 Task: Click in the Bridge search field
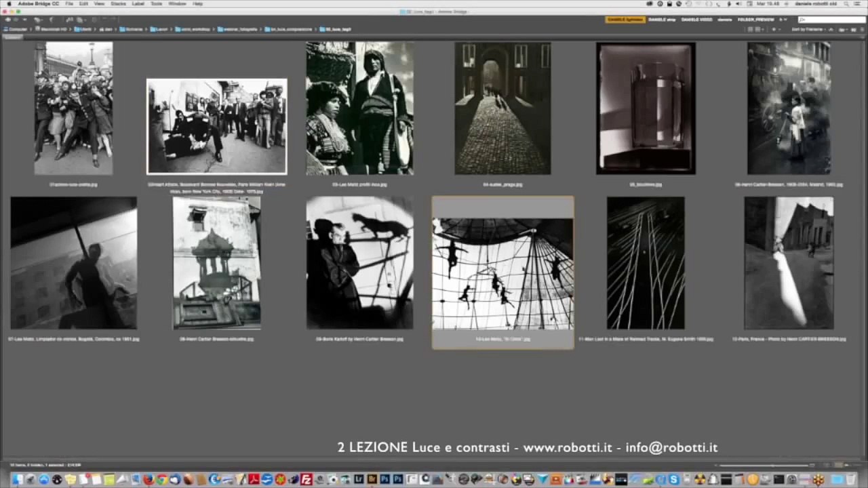832,20
